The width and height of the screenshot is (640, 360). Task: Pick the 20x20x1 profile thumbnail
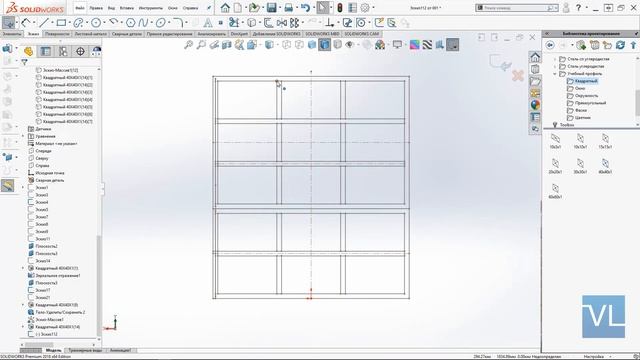(x=555, y=167)
